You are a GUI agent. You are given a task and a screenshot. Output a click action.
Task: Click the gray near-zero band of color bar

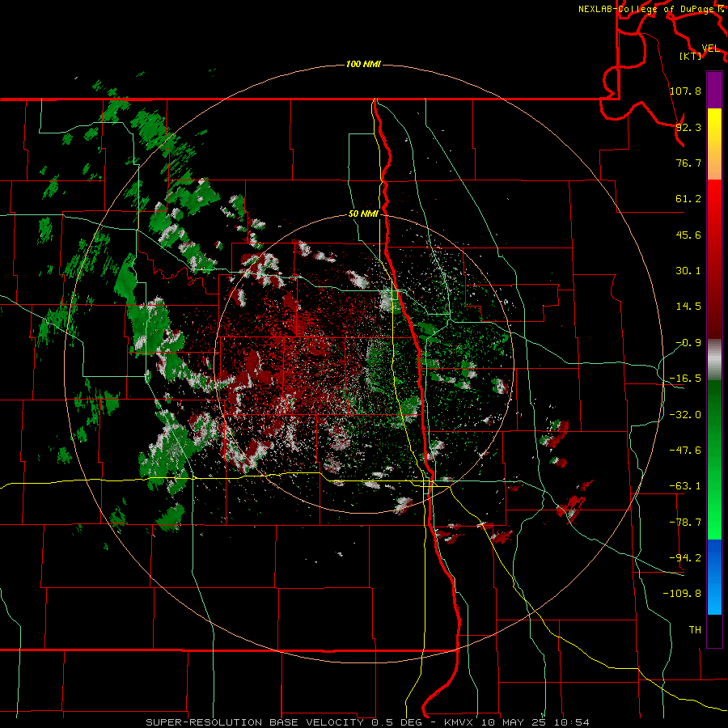click(714, 360)
